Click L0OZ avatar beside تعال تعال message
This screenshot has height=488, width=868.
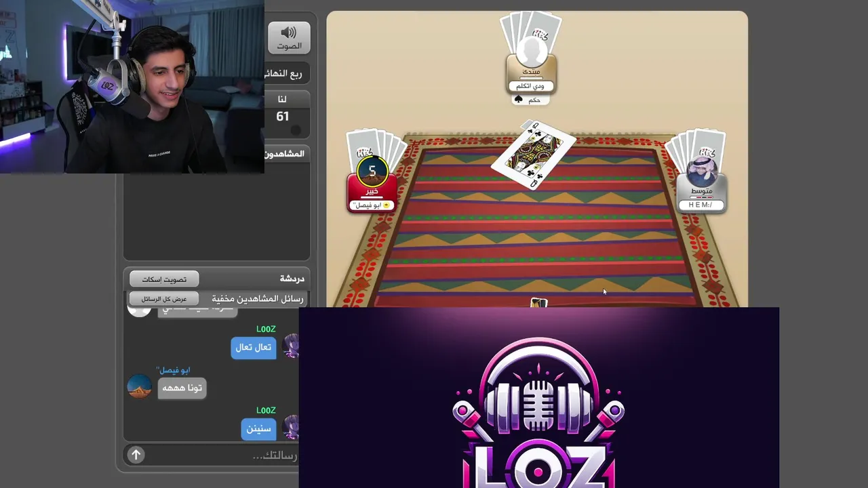coord(291,346)
